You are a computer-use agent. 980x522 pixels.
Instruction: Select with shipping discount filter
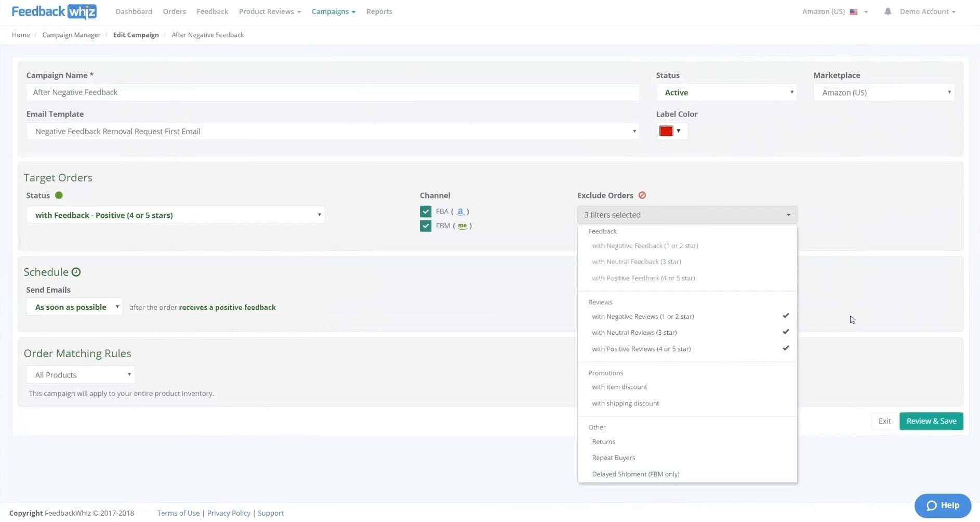tap(687, 403)
